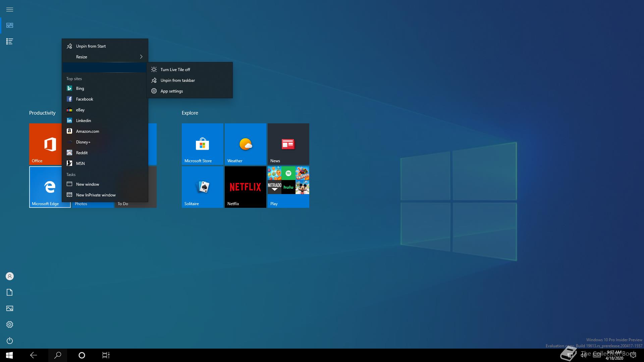This screenshot has height=362, width=644.
Task: Launch Microsoft Store tile
Action: pyautogui.click(x=203, y=144)
